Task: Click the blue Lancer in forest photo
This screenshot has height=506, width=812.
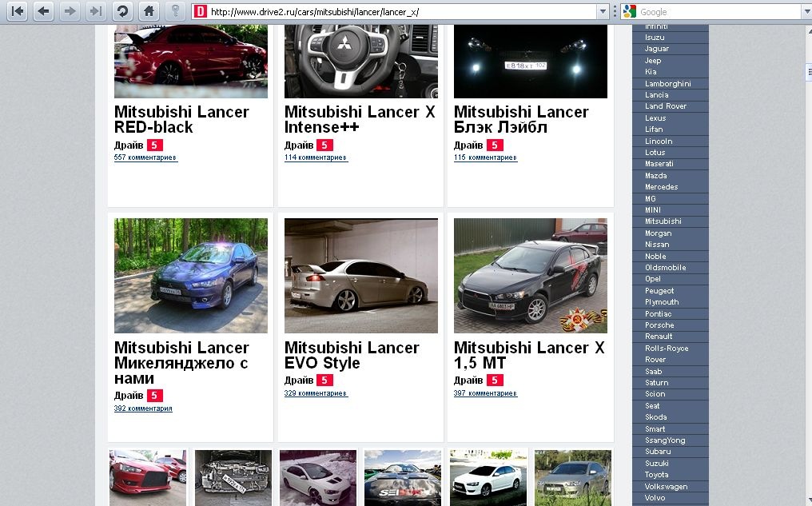Action: (190, 276)
